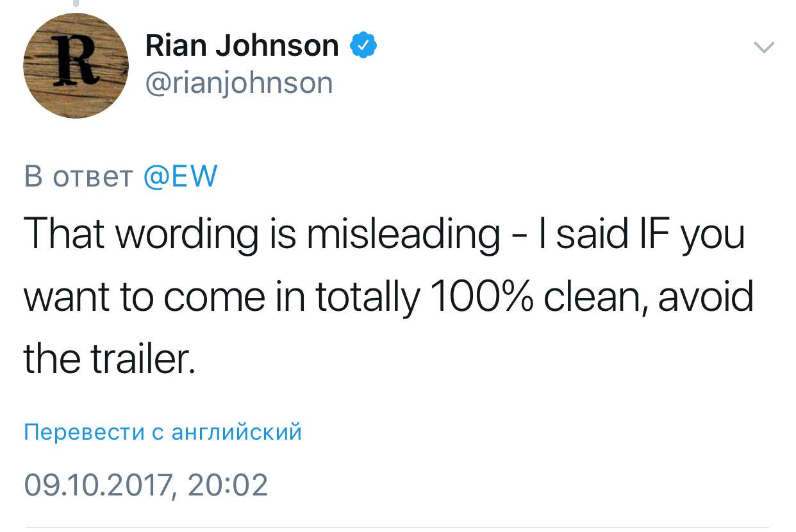
Task: Open the 09.10.2017, 20:02 timestamp
Action: (x=146, y=485)
